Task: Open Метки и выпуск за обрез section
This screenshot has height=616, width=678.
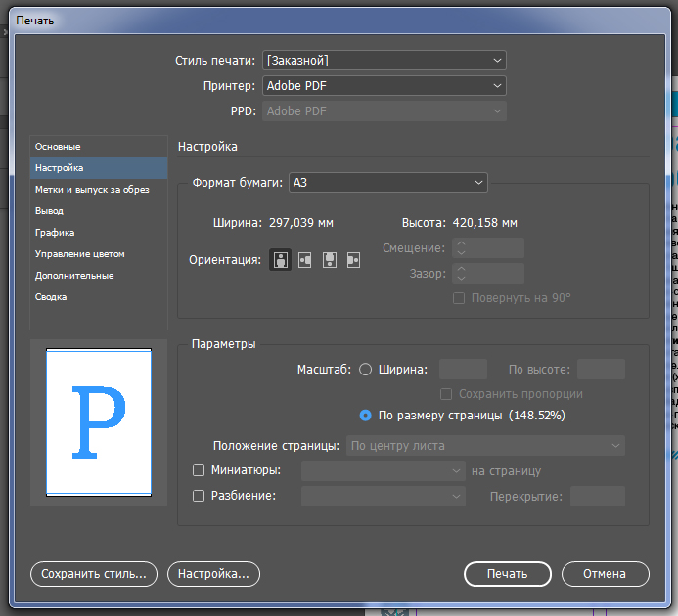Action: click(x=99, y=190)
